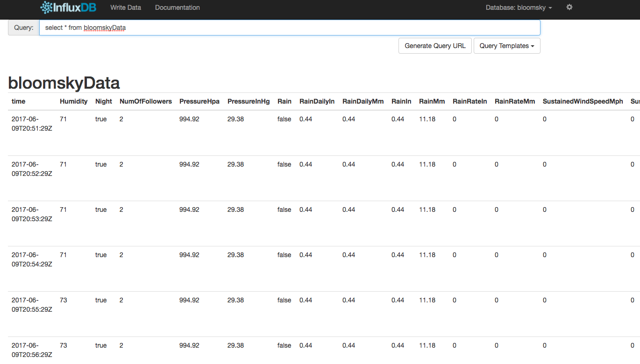Click the RainMm column header
Screen dimensions: 640x364
click(x=432, y=101)
